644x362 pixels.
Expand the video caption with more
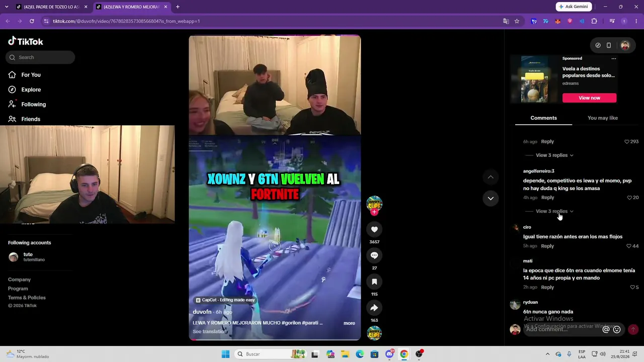349,323
